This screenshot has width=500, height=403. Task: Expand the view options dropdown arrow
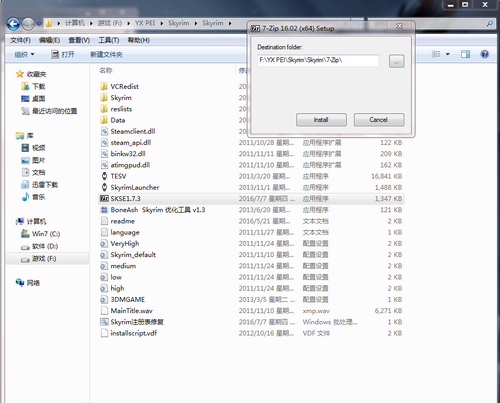[448, 54]
